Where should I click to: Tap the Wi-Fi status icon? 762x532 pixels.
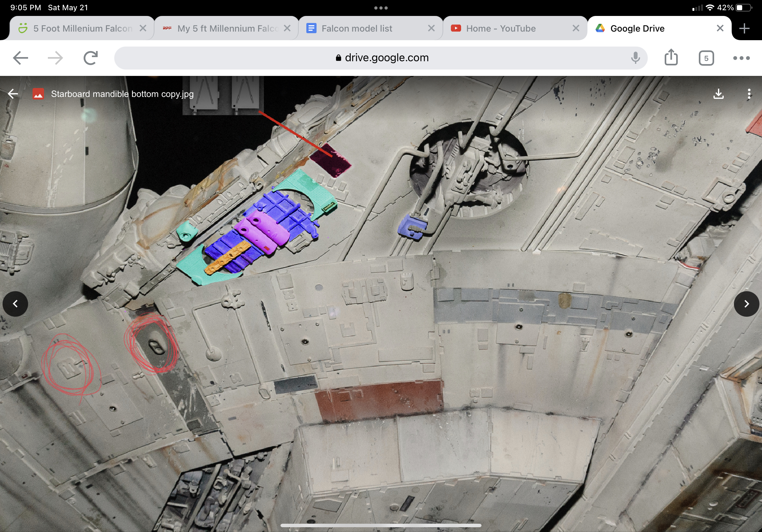point(710,7)
